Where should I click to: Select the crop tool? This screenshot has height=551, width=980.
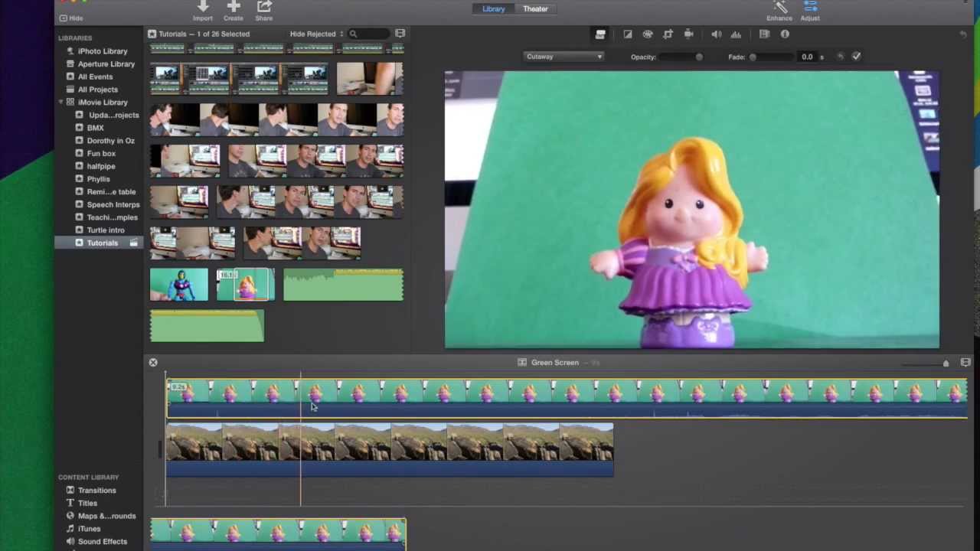pos(668,34)
